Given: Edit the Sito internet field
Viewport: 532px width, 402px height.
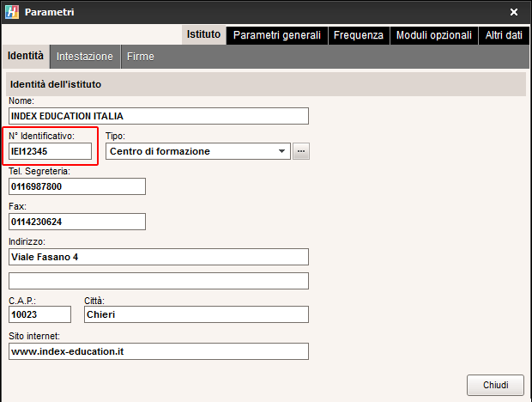Looking at the screenshot, I should click(159, 351).
